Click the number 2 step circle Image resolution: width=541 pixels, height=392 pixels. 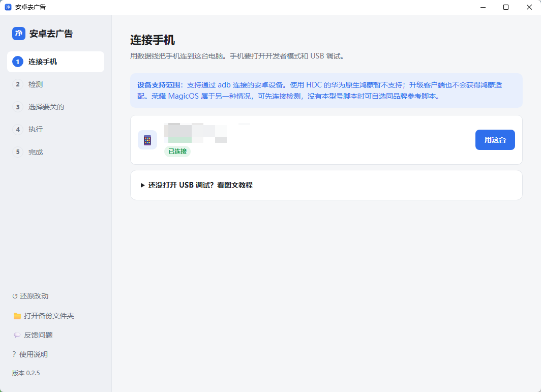coord(18,84)
